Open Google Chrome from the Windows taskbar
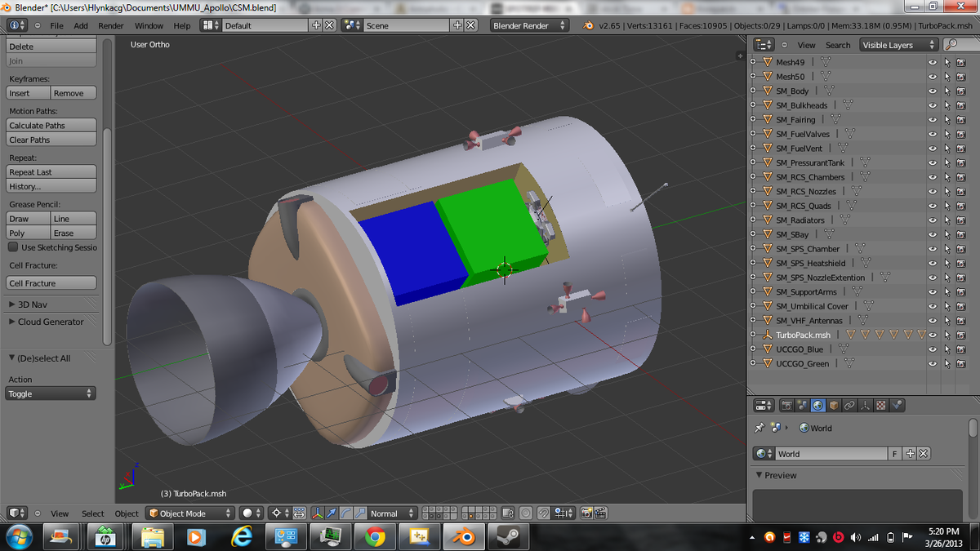980x551 pixels. click(x=375, y=536)
